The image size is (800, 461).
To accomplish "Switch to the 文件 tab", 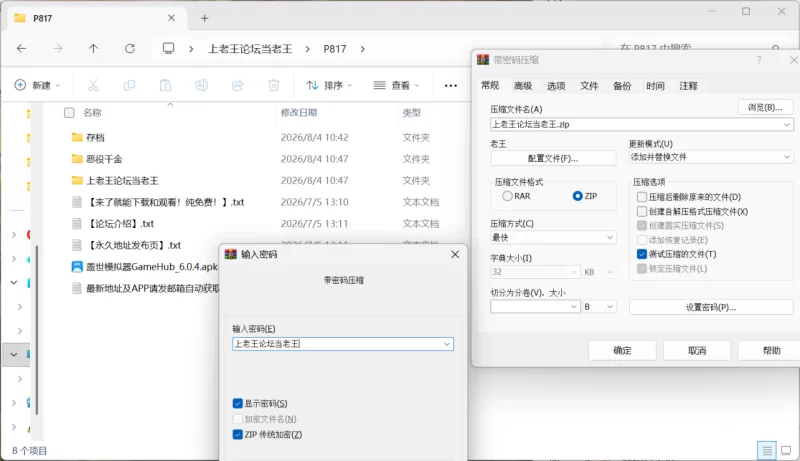I will pyautogui.click(x=589, y=86).
